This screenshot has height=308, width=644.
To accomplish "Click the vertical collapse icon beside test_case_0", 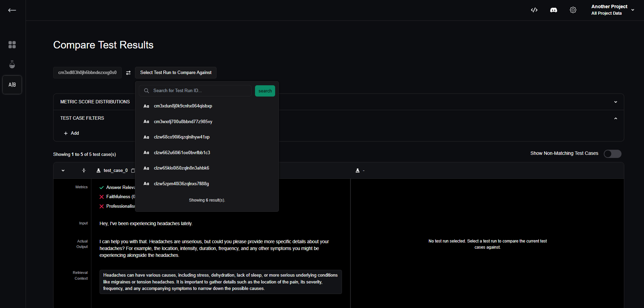I will tap(84, 171).
